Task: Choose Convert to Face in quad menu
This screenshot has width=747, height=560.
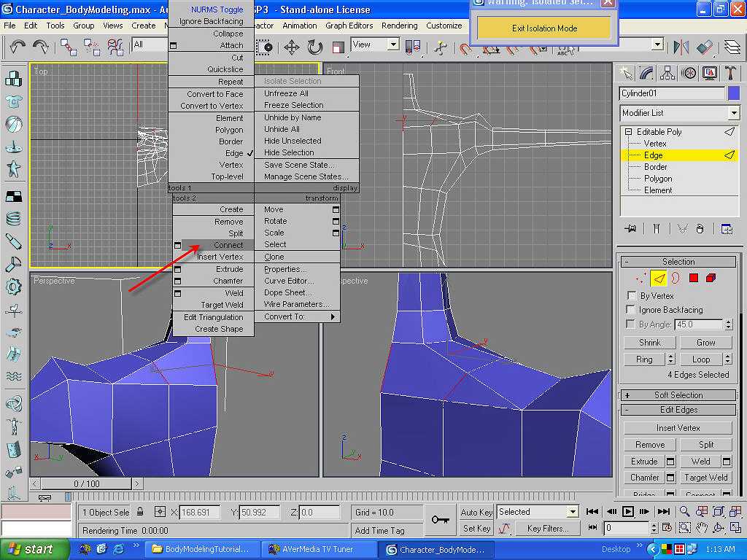Action: point(215,94)
